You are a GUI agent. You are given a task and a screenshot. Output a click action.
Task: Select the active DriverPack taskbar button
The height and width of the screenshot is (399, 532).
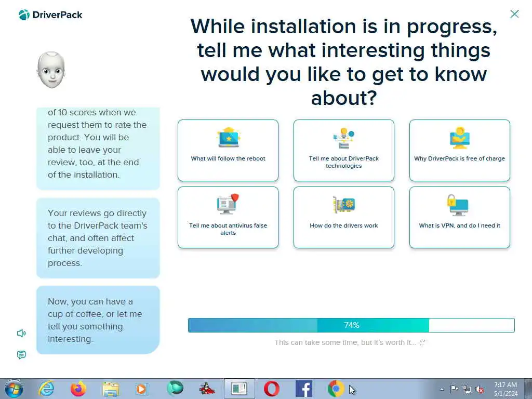click(239, 389)
